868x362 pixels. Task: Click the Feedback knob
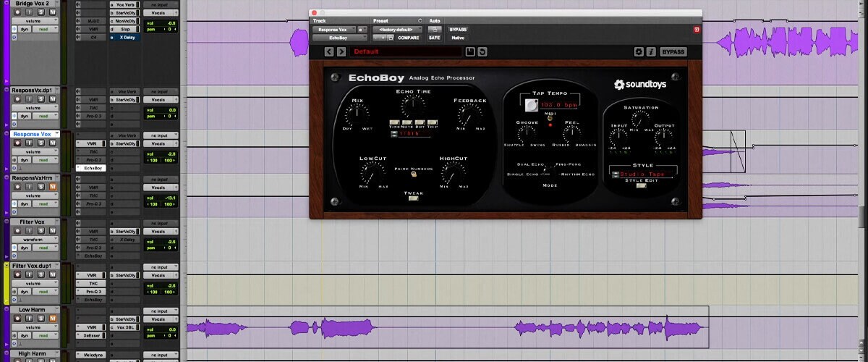(469, 115)
